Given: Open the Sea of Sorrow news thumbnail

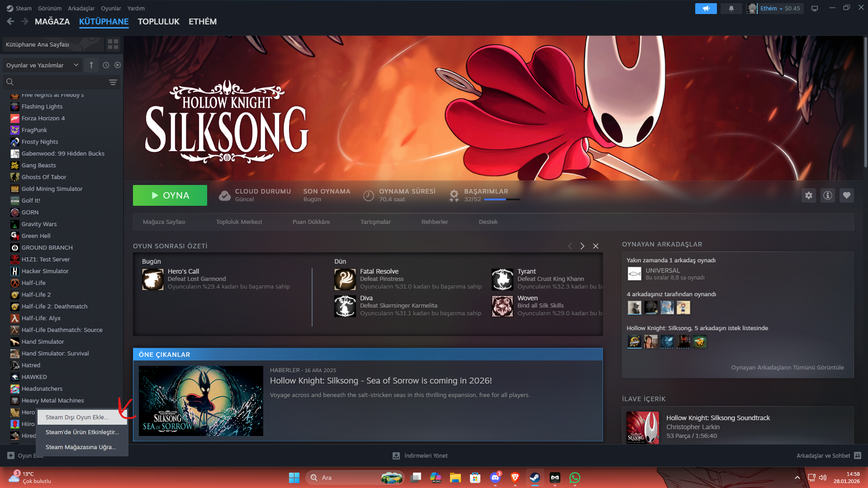Looking at the screenshot, I should [x=201, y=401].
